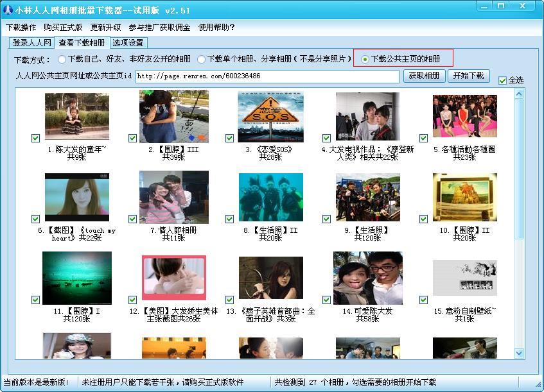Screen dimensions: 544x392
Task: Toggle checkbox for album 6 touch my heart
Action: [x=35, y=219]
